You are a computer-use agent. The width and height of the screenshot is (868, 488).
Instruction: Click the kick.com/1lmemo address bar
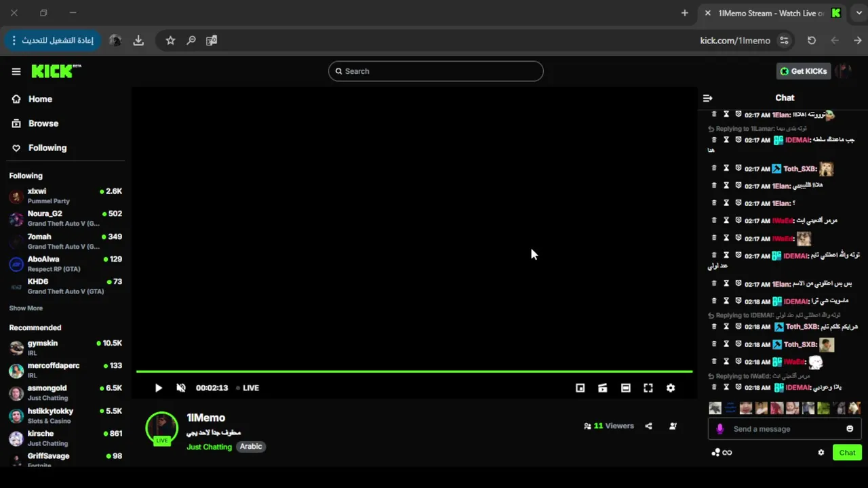(x=735, y=41)
